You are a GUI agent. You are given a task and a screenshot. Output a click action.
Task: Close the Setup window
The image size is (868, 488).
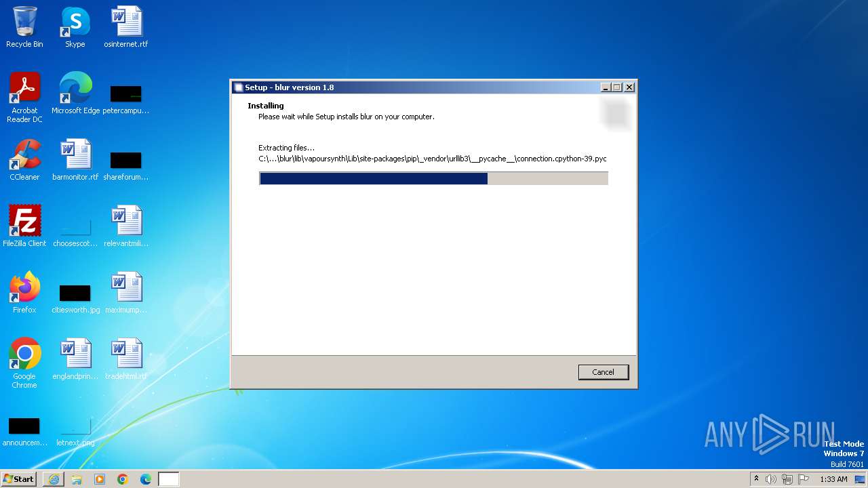tap(629, 87)
